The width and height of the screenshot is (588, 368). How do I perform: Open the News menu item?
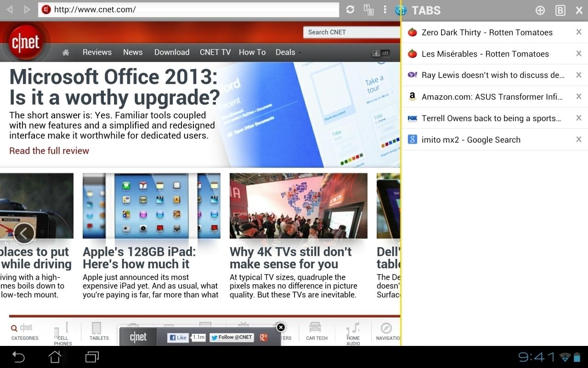133,52
